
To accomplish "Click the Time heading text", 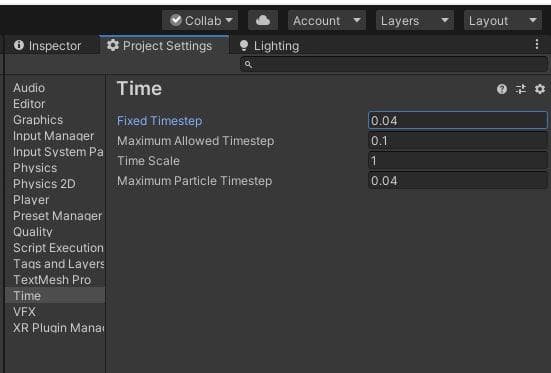I will click(x=139, y=88).
